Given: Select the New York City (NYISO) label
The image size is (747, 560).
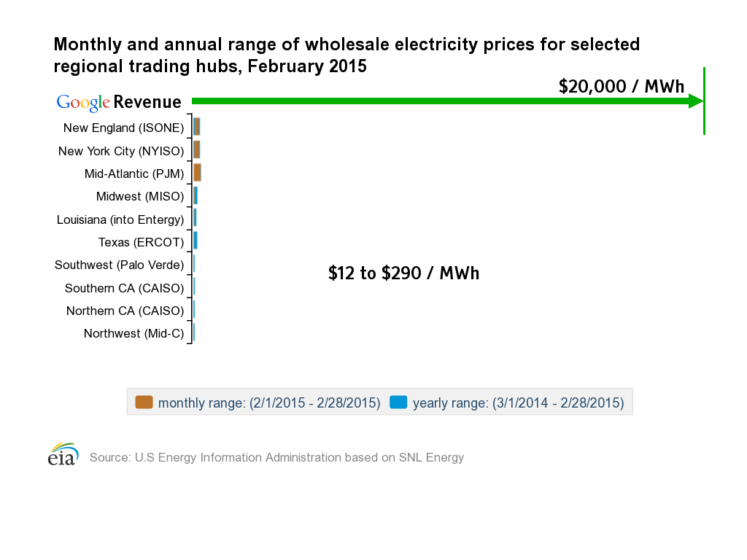Looking at the screenshot, I should [x=121, y=151].
